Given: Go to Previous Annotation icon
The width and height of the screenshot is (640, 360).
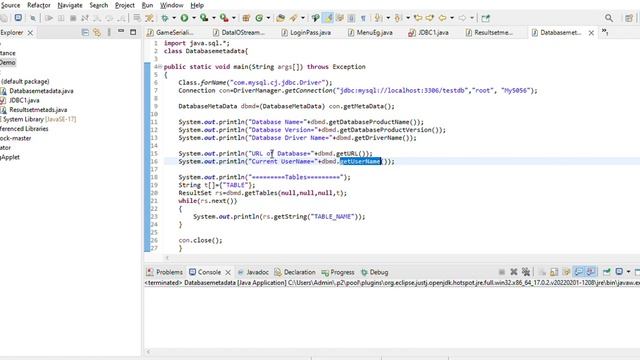Looking at the screenshot, I should 398,18.
